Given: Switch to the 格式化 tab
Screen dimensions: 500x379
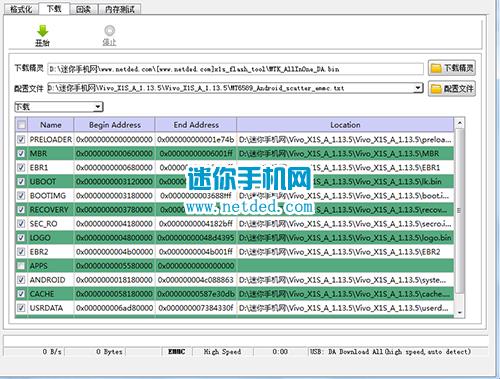Looking at the screenshot, I should pyautogui.click(x=21, y=9).
